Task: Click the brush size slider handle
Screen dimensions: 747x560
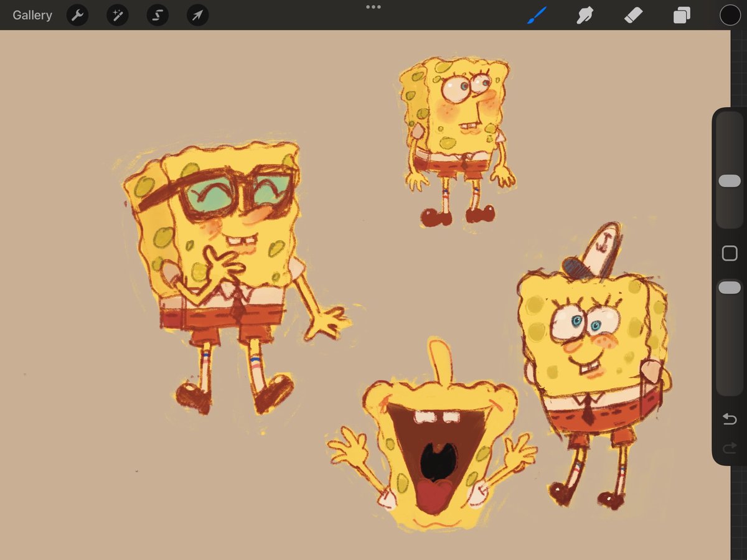Action: click(x=730, y=180)
